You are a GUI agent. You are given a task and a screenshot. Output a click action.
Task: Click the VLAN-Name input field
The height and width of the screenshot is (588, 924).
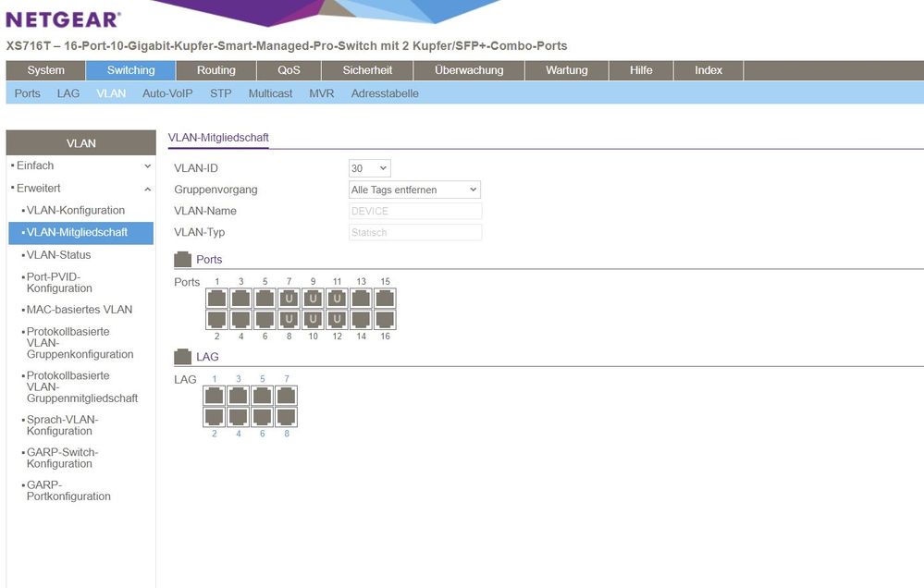tap(415, 211)
